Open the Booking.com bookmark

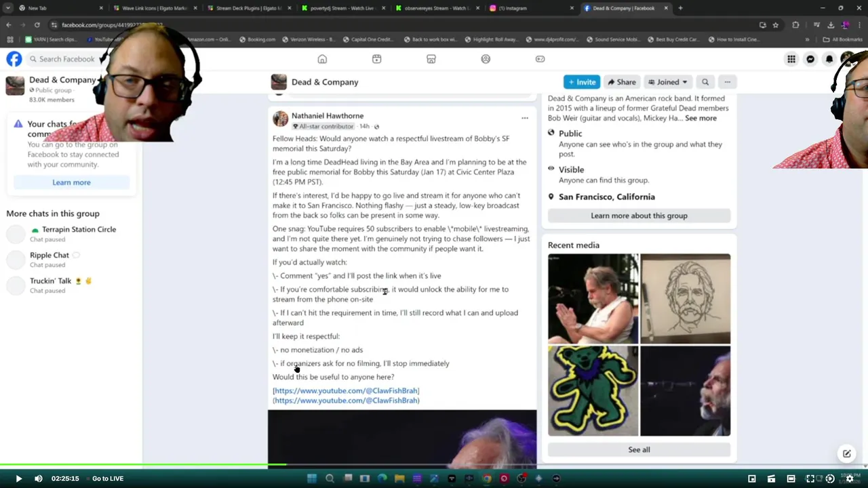(x=258, y=39)
